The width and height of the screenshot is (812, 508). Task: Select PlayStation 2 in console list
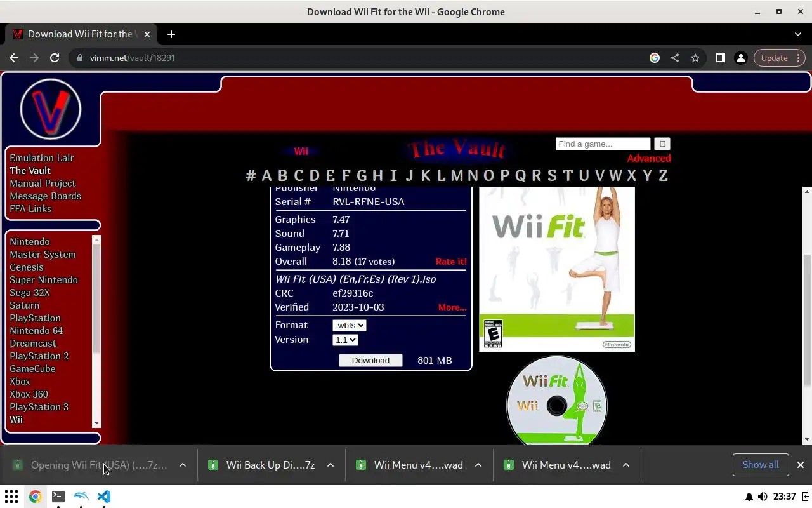39,356
